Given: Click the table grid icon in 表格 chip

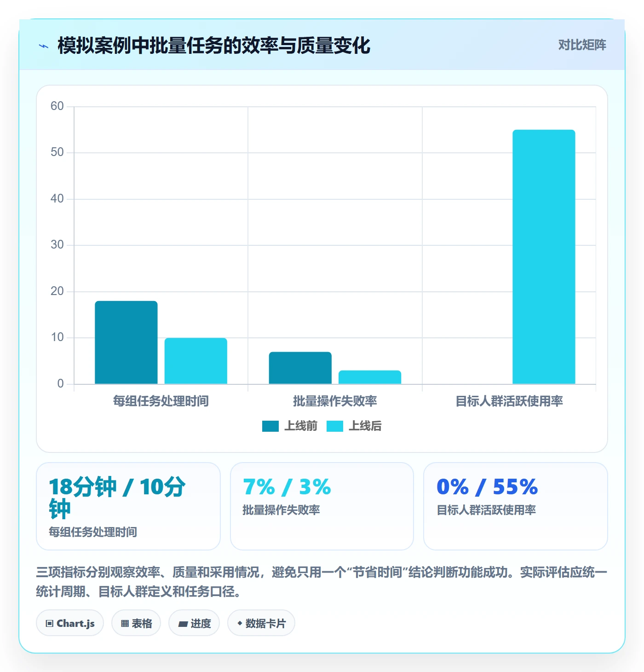Looking at the screenshot, I should (x=125, y=624).
